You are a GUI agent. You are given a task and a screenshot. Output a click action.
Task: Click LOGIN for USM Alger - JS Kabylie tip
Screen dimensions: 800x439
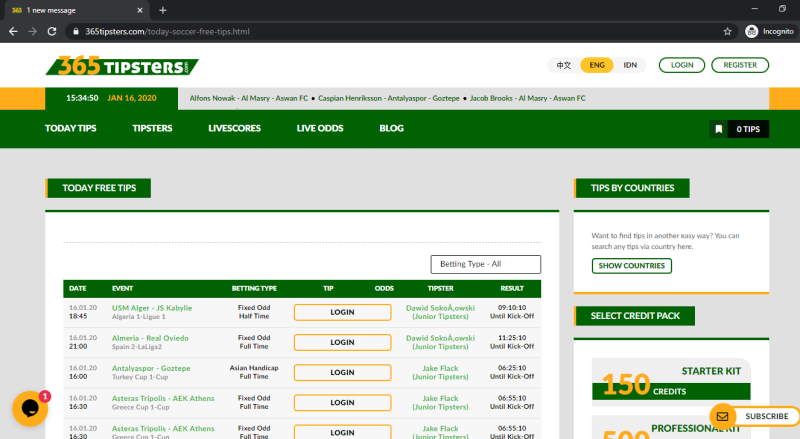[342, 312]
